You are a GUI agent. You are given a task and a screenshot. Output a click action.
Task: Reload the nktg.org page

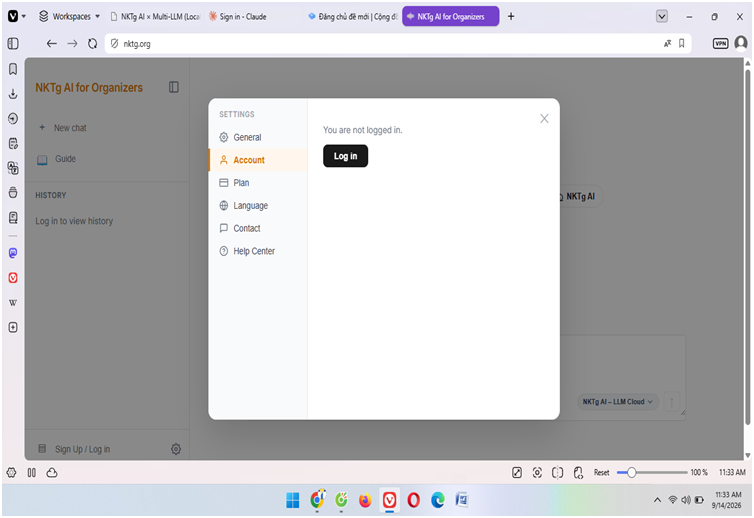pos(92,44)
